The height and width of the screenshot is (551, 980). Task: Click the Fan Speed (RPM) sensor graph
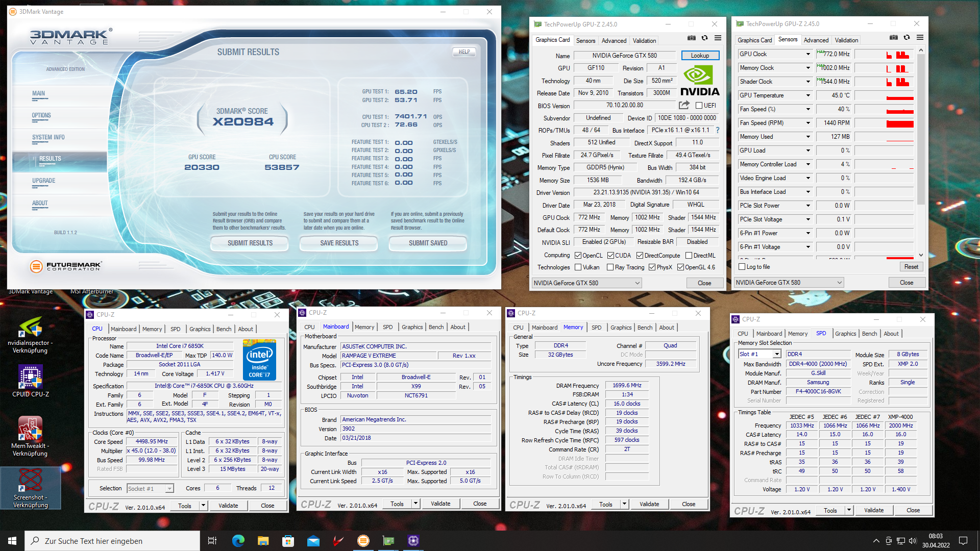(x=885, y=123)
